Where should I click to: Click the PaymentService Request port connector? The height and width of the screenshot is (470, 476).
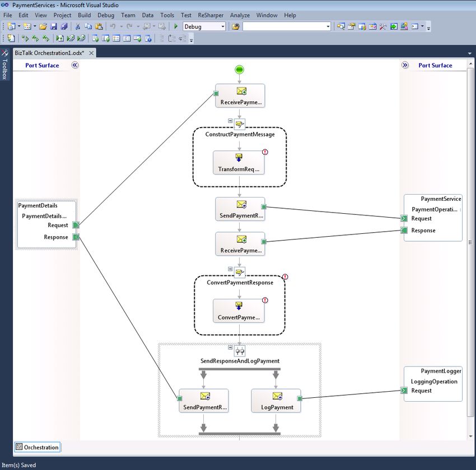tap(404, 218)
